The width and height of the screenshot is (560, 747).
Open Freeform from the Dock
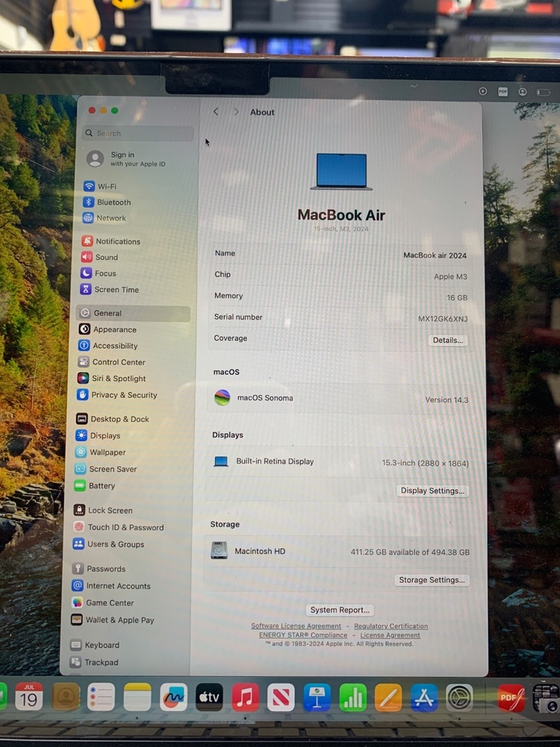click(x=173, y=696)
